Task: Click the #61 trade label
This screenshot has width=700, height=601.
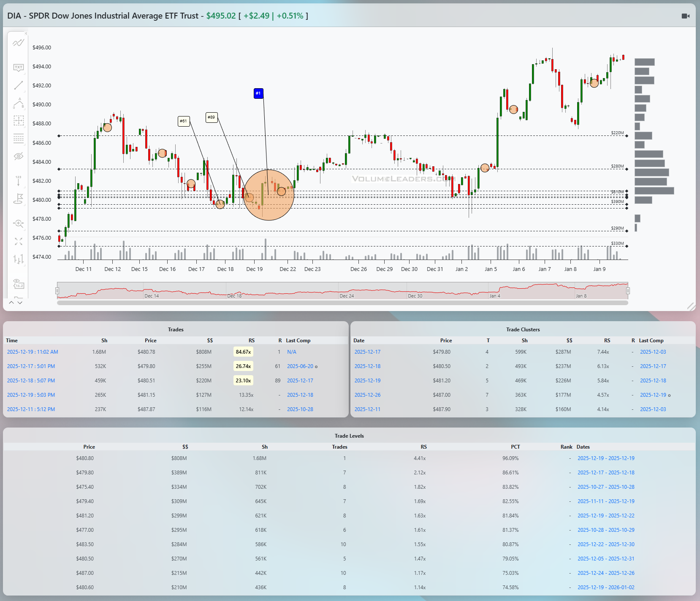Action: tap(184, 121)
